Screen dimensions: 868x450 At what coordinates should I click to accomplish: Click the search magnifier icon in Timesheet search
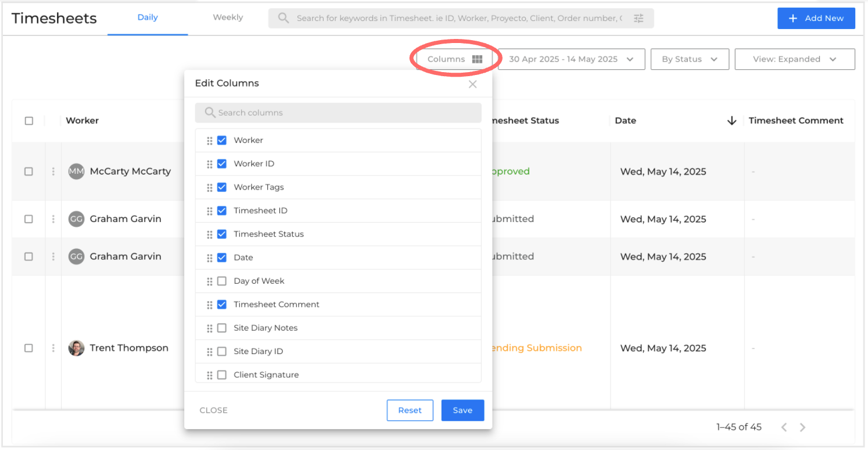284,18
